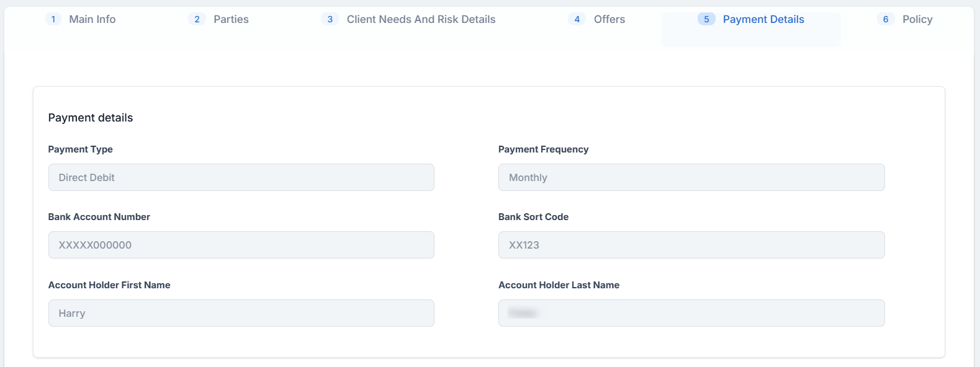
Task: Click the Bank Sort Code label
Action: pos(533,217)
